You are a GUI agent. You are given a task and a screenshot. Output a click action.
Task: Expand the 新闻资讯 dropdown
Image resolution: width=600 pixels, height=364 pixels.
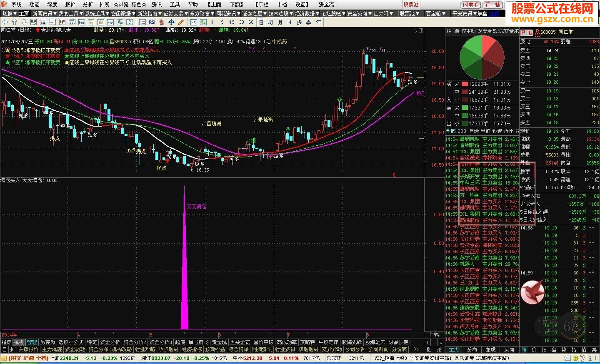[44, 14]
